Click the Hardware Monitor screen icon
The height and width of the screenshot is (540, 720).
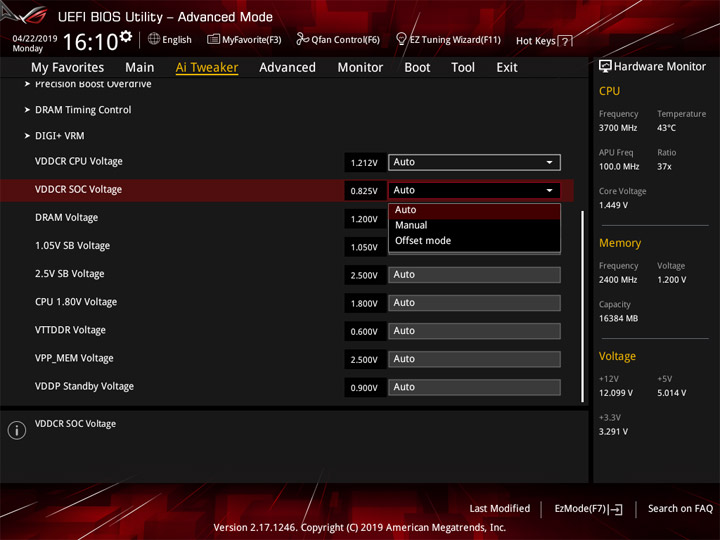point(605,66)
